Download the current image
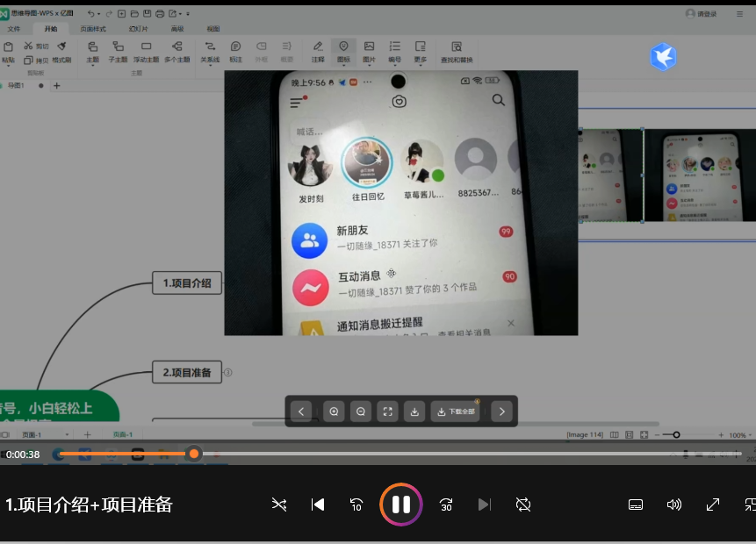Image resolution: width=756 pixels, height=544 pixels. (414, 412)
